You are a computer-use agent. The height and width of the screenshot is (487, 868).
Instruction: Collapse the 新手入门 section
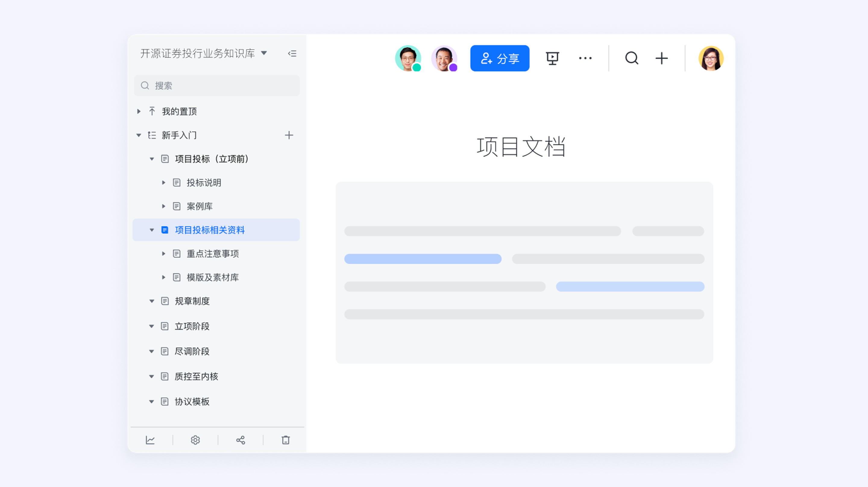(139, 135)
